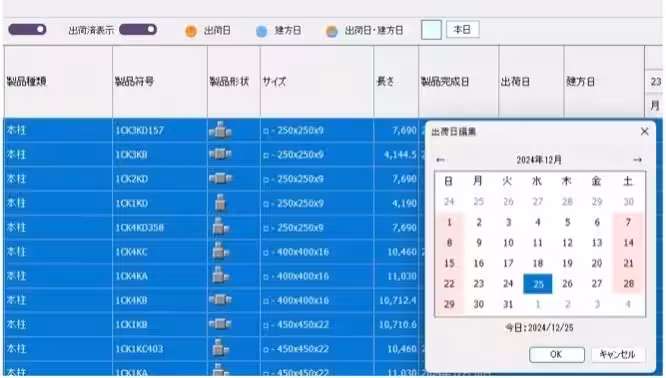The image size is (666, 378).
Task: Click the two-tone 出荷日・建方日 legend circle
Action: pyautogui.click(x=332, y=31)
